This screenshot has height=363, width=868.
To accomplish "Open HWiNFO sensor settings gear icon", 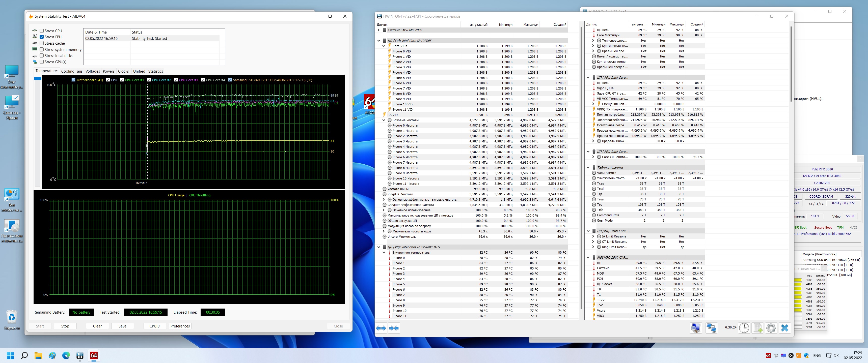I will pos(771,328).
